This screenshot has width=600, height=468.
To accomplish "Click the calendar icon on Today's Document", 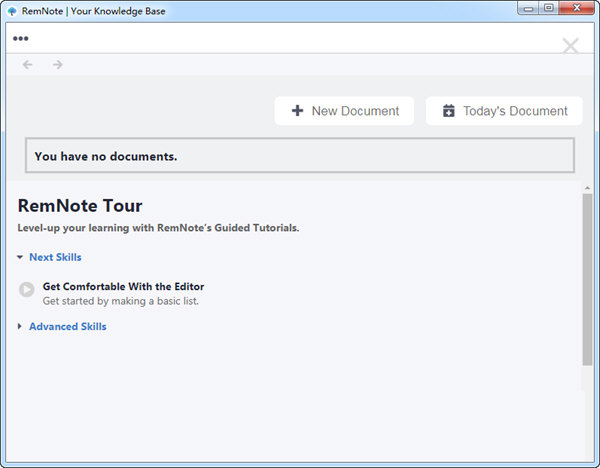I will [x=449, y=111].
